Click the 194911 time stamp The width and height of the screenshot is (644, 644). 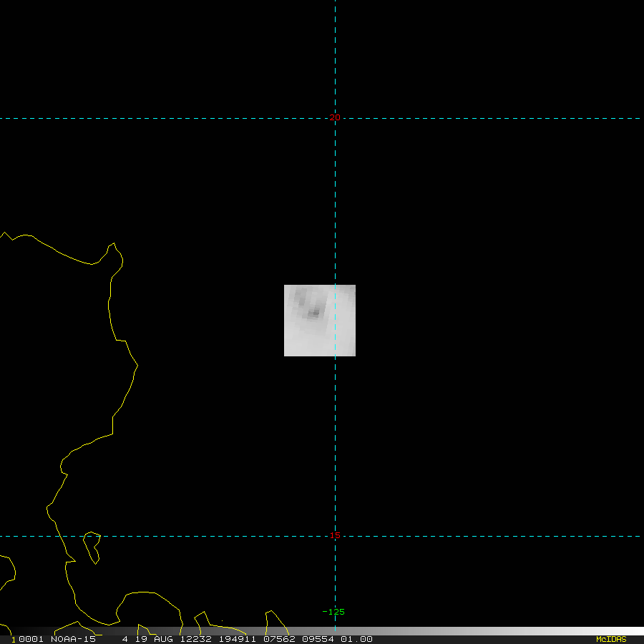coord(237,639)
